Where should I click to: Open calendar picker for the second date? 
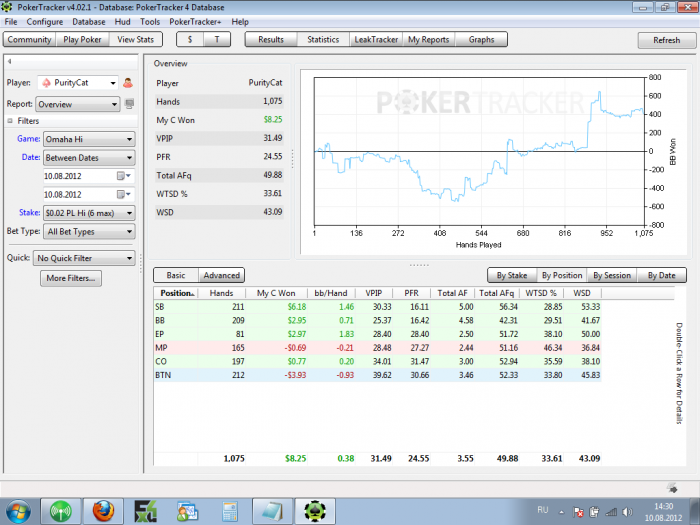(x=124, y=194)
